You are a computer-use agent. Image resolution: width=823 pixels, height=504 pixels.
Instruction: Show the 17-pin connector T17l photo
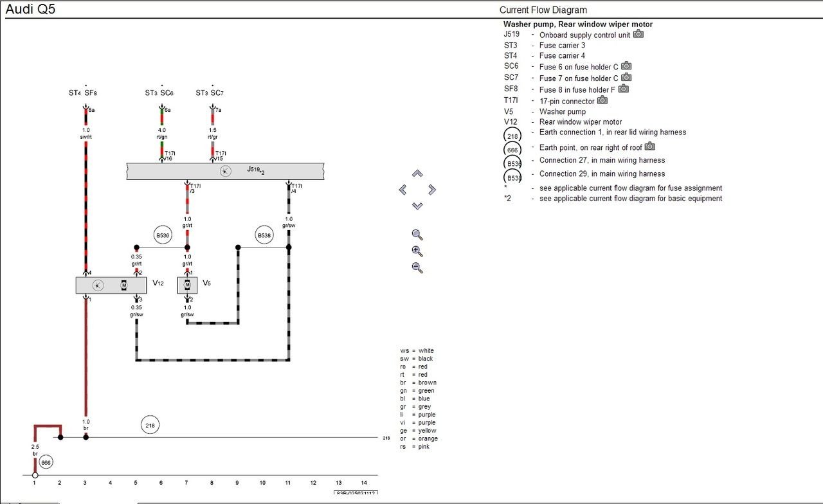[602, 100]
